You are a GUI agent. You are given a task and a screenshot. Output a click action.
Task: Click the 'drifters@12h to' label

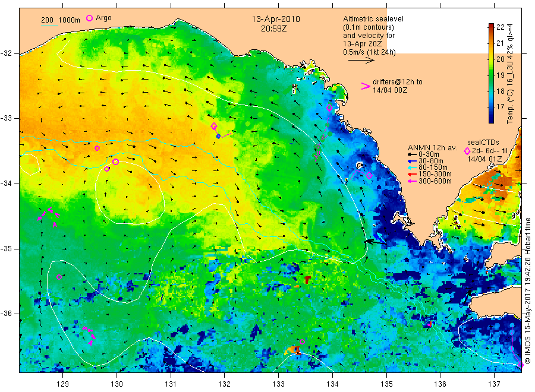(x=398, y=82)
